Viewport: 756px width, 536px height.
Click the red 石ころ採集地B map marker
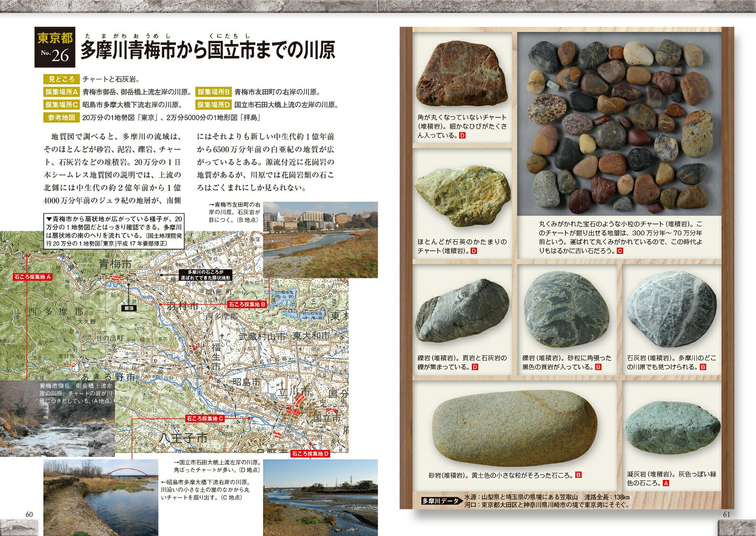click(247, 305)
